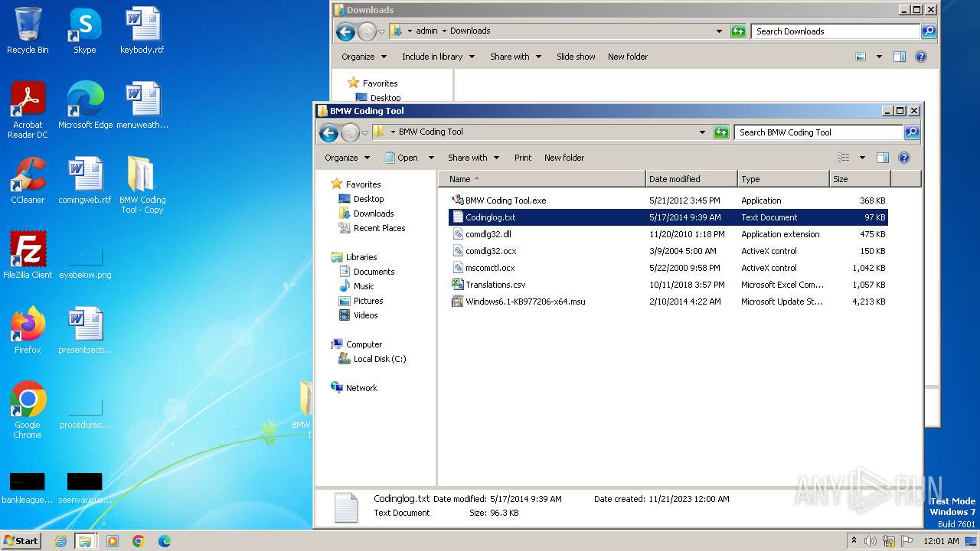Viewport: 980px width, 551px height.
Task: Open Firefox desktop shortcut
Action: (x=28, y=331)
